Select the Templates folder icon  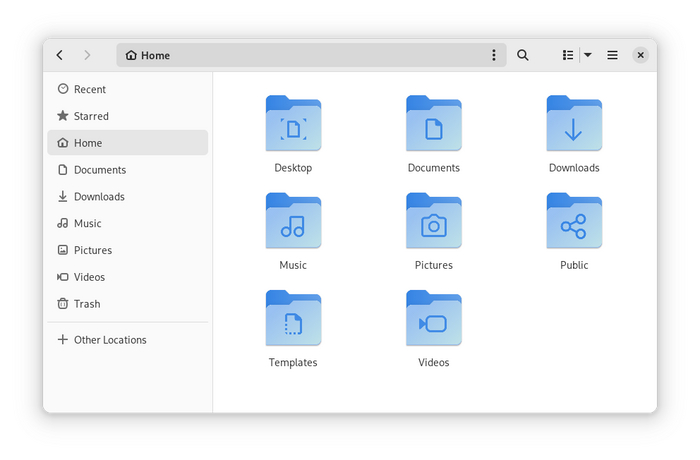[293, 319]
